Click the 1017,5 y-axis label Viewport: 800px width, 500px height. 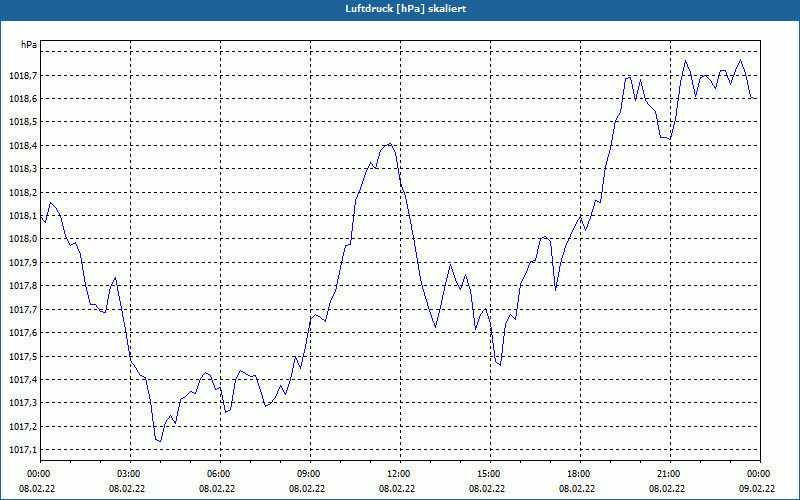(x=23, y=356)
